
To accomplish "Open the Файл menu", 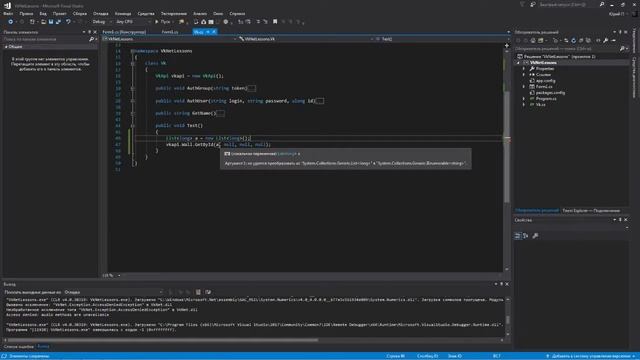I will pyautogui.click(x=8, y=13).
